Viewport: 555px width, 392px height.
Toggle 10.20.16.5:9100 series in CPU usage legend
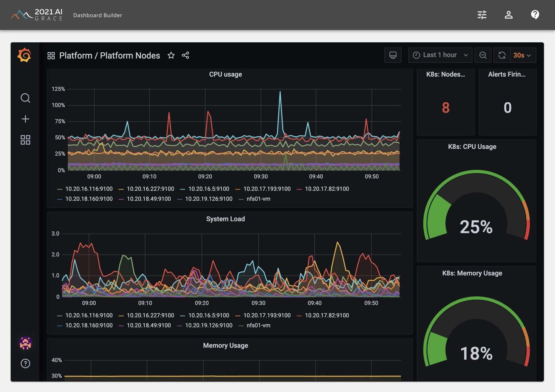click(208, 189)
